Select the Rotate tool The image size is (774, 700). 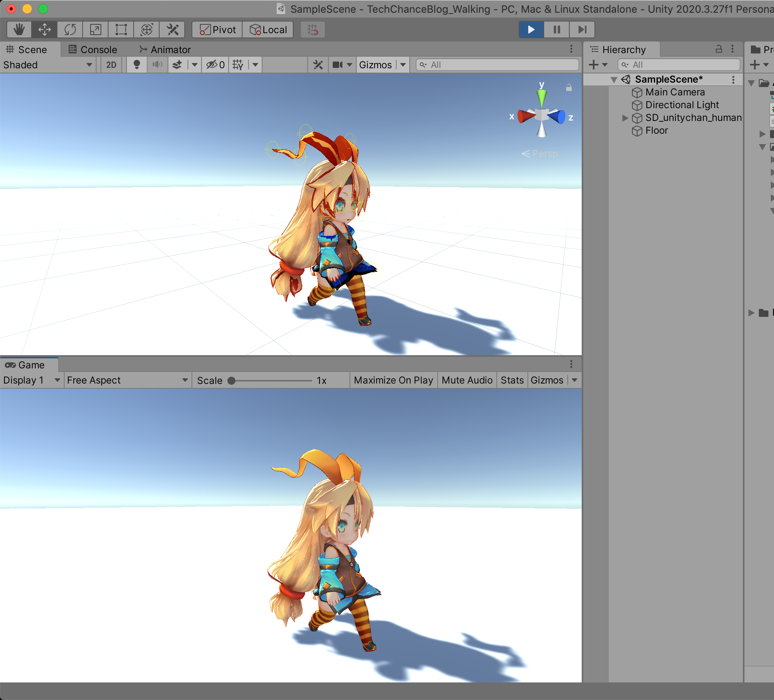pos(70,30)
